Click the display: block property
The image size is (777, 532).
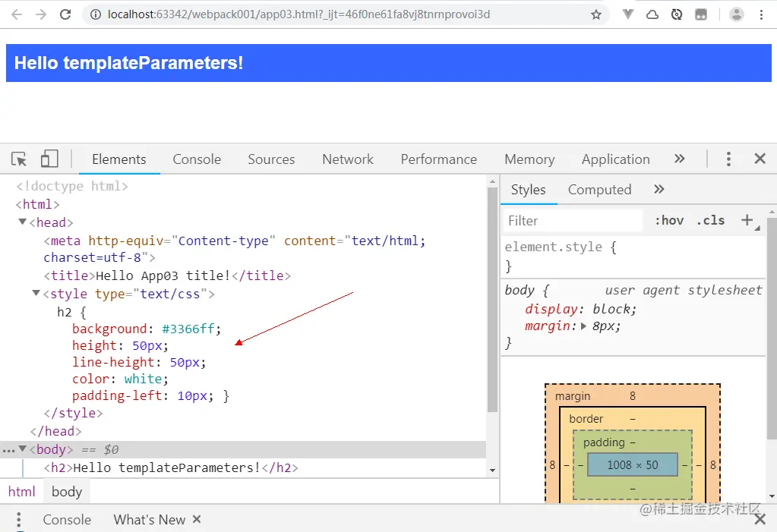(x=580, y=309)
